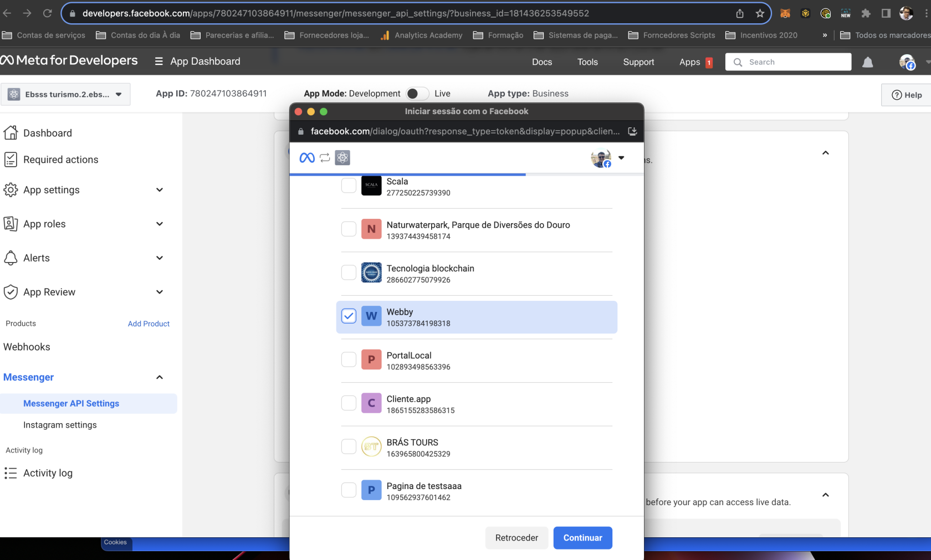
Task: Click the App roles badge icon
Action: [11, 224]
